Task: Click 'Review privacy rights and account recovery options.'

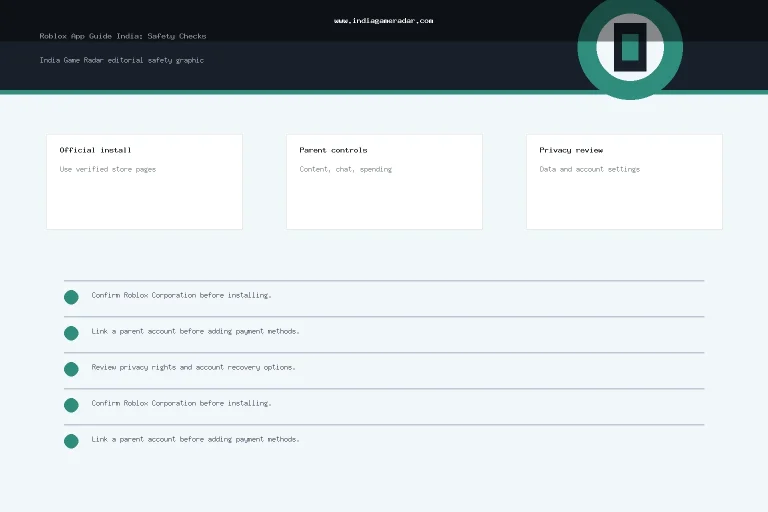Action: pyautogui.click(x=193, y=367)
